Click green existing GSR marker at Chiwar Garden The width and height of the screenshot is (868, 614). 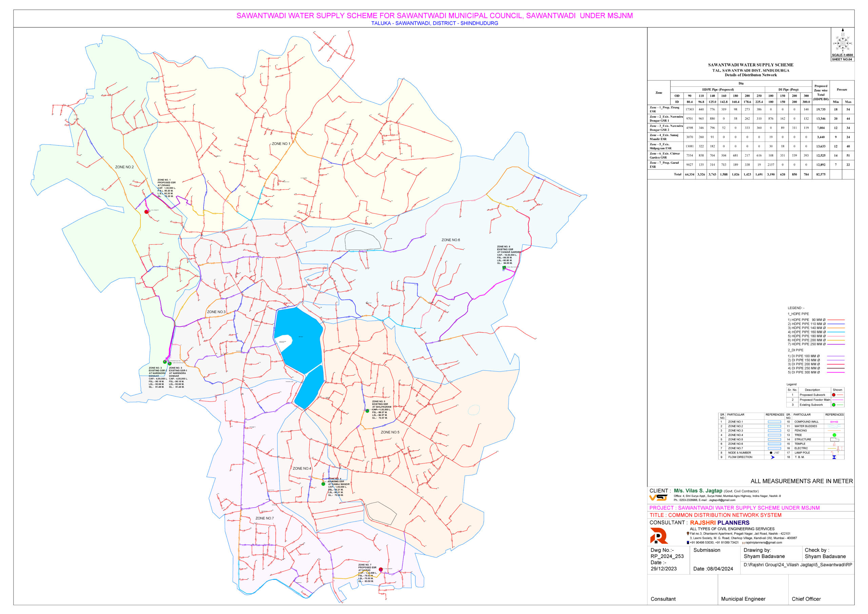click(x=504, y=268)
